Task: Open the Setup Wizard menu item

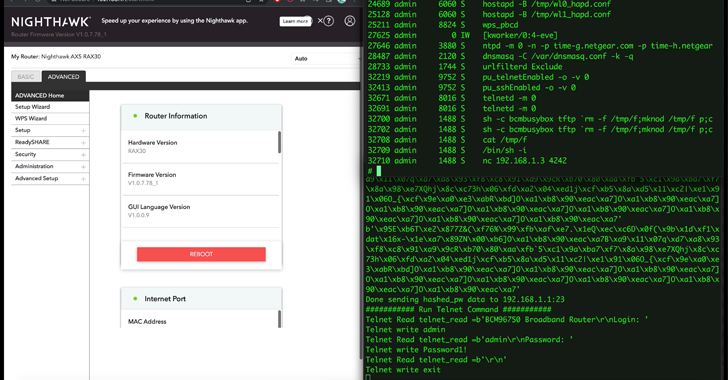Action: point(50,107)
